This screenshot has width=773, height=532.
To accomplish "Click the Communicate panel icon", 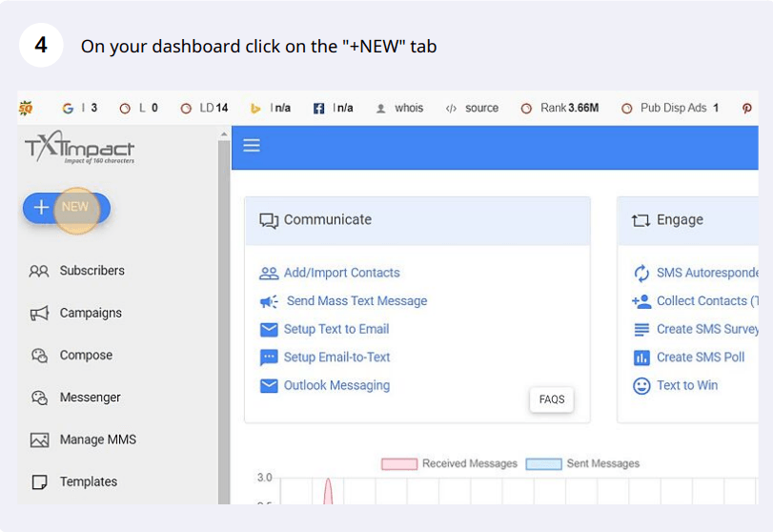I will click(x=269, y=221).
